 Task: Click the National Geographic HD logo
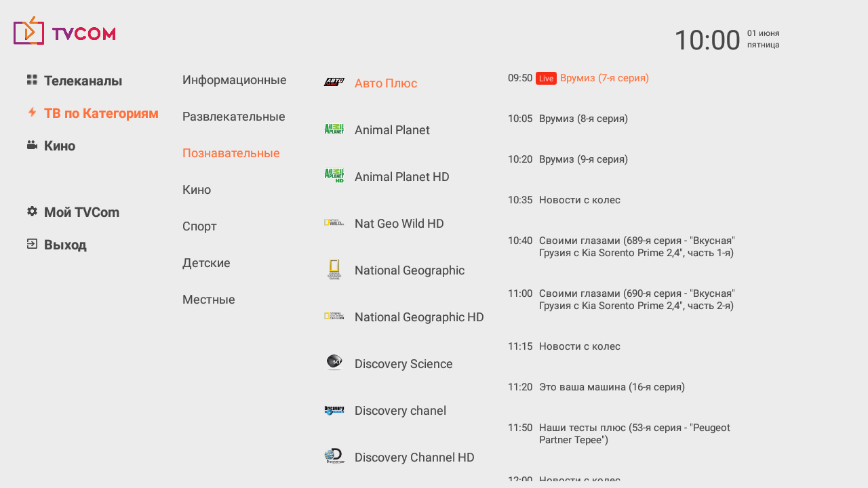(x=334, y=317)
